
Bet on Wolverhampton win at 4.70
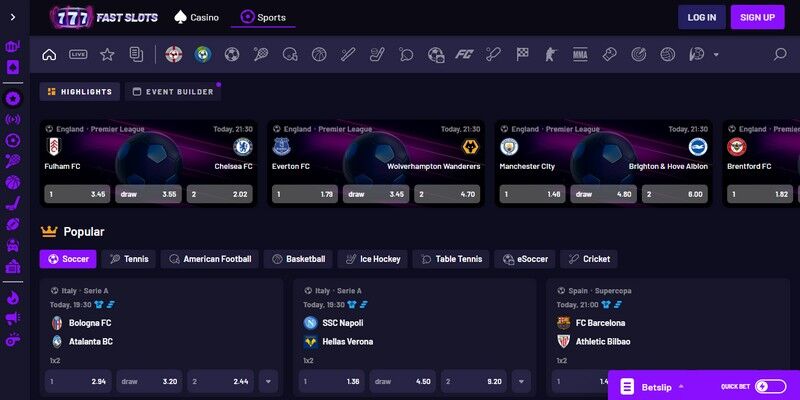[x=447, y=194]
